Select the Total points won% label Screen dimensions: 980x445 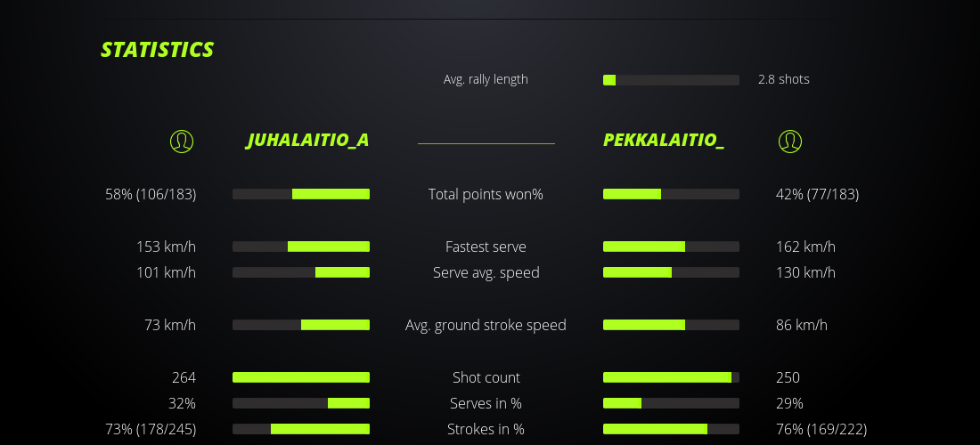(486, 194)
